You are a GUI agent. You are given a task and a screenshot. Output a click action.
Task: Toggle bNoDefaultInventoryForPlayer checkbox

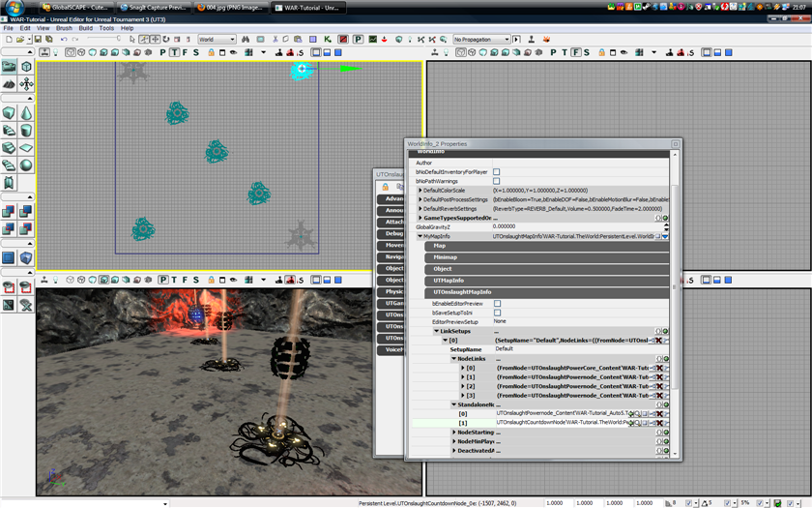point(497,172)
